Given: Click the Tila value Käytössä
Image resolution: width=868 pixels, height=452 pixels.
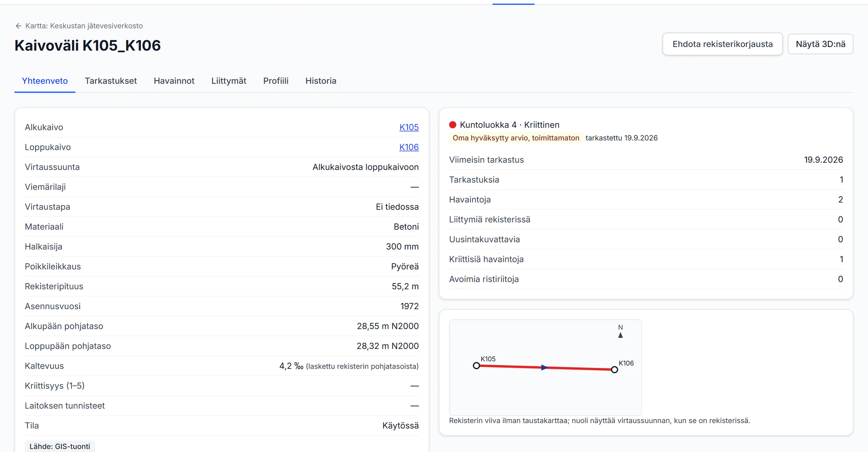Looking at the screenshot, I should 400,426.
